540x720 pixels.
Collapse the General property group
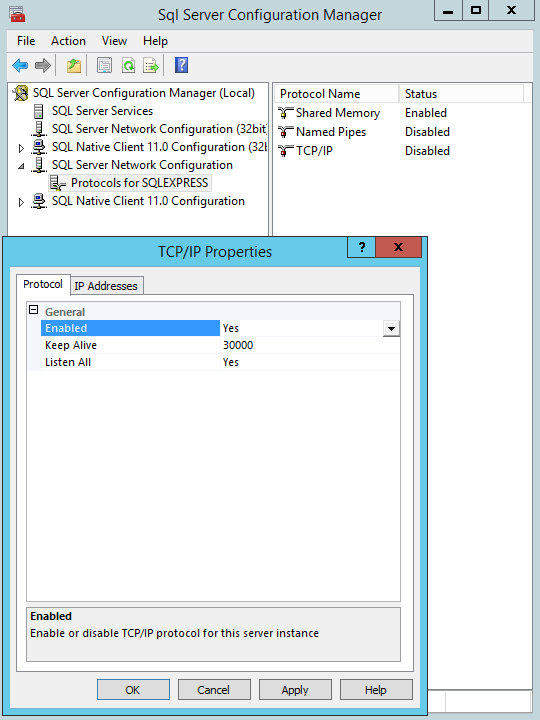point(34,310)
